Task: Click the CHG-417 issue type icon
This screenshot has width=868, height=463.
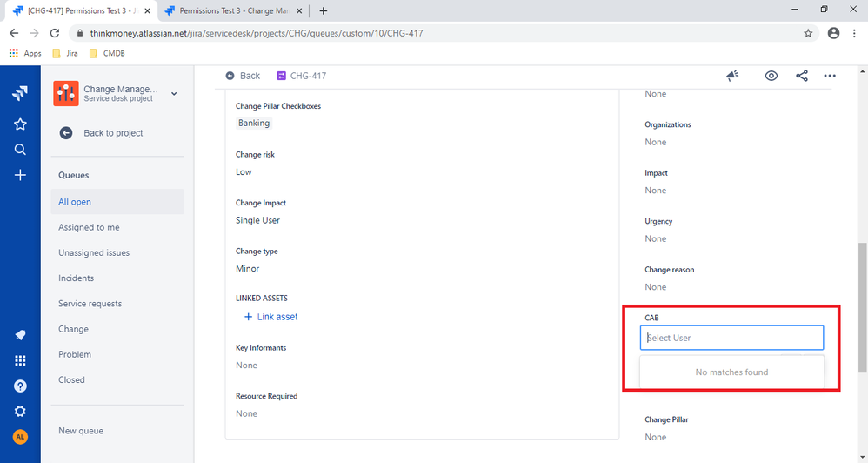Action: click(281, 76)
